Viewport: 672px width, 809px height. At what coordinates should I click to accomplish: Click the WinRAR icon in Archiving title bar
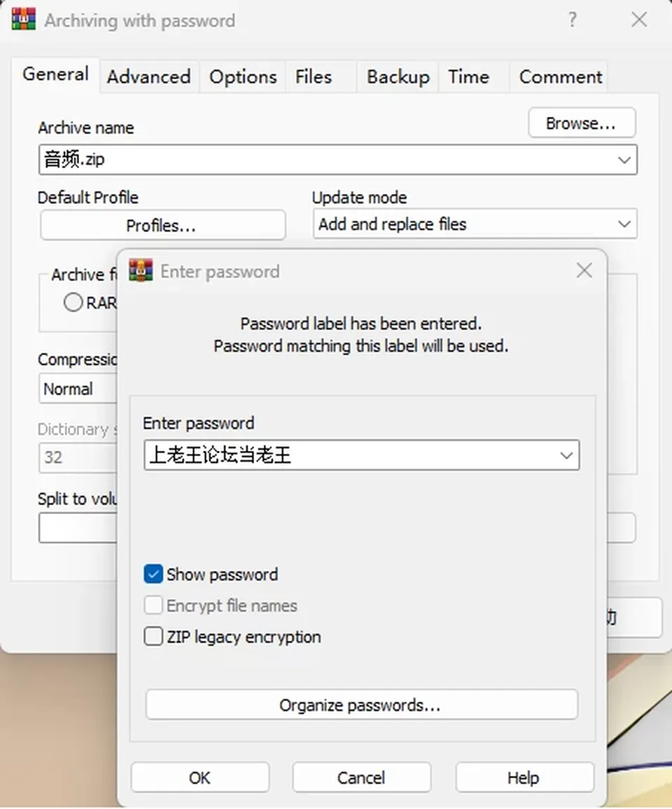24,20
